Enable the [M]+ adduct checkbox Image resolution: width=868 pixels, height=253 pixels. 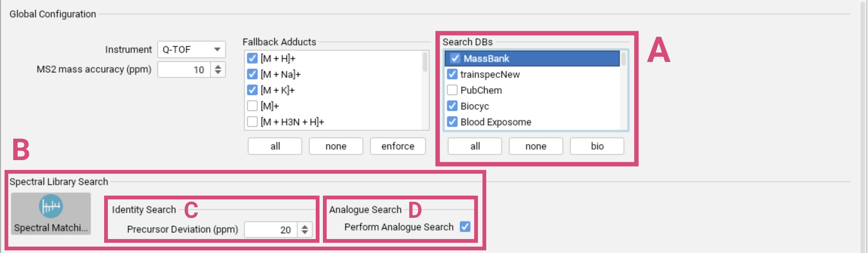coord(252,106)
